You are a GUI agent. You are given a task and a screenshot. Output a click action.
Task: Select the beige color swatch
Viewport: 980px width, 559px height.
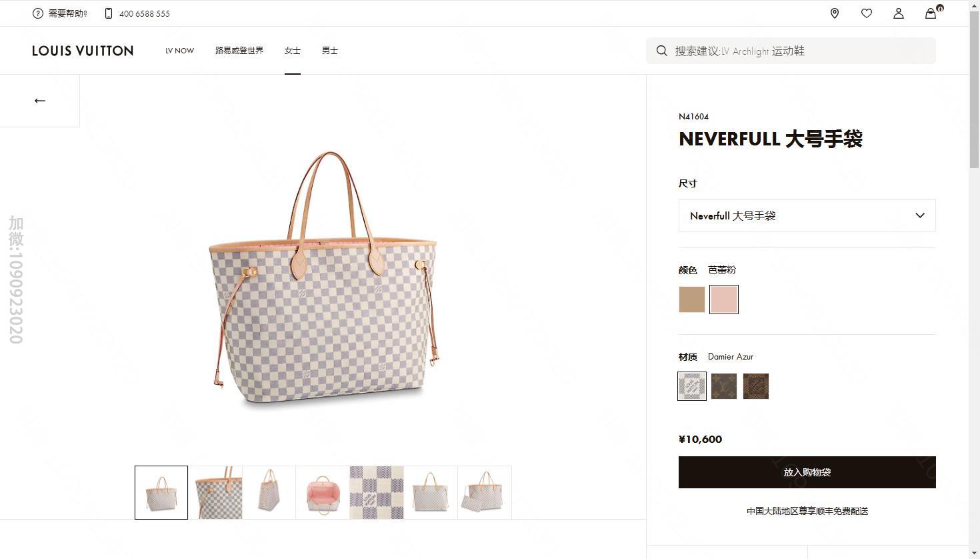[x=692, y=300]
